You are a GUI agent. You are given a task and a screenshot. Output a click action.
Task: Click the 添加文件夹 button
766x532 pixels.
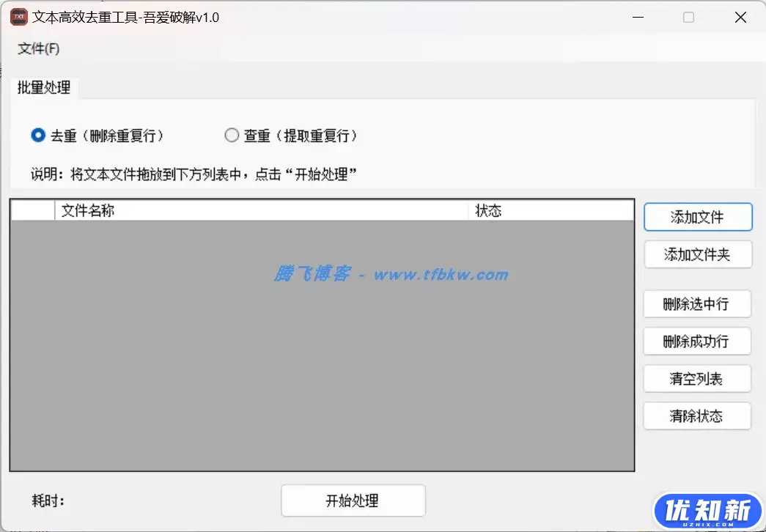coord(697,254)
